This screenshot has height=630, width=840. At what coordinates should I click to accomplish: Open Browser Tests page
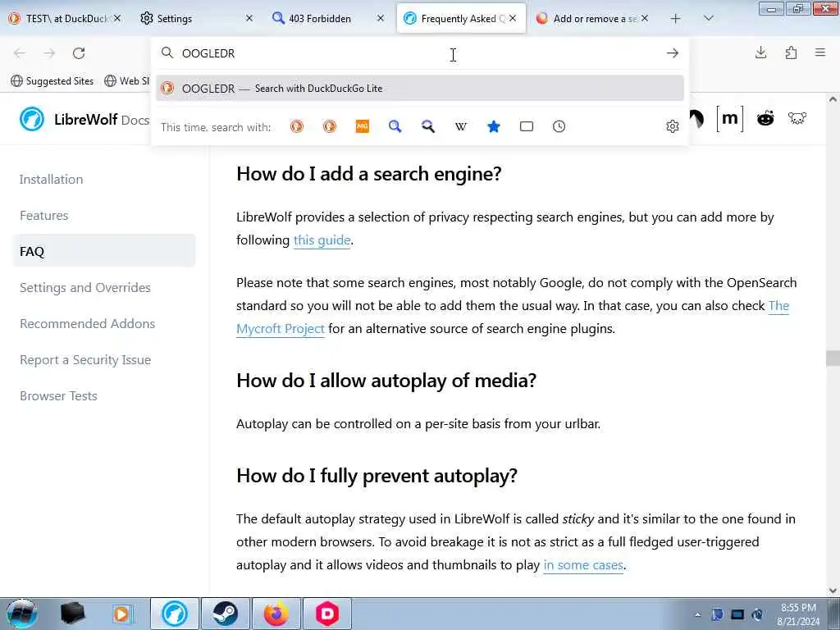(x=58, y=396)
